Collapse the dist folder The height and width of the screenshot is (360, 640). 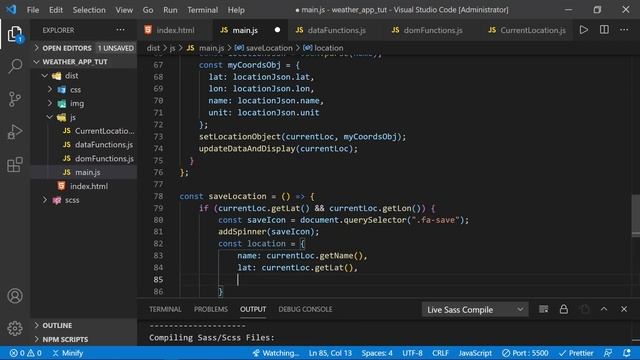[84, 76]
